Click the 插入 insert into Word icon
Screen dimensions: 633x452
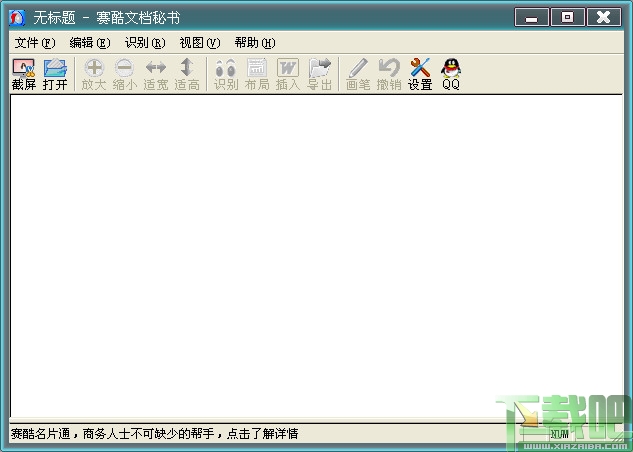pyautogui.click(x=288, y=74)
